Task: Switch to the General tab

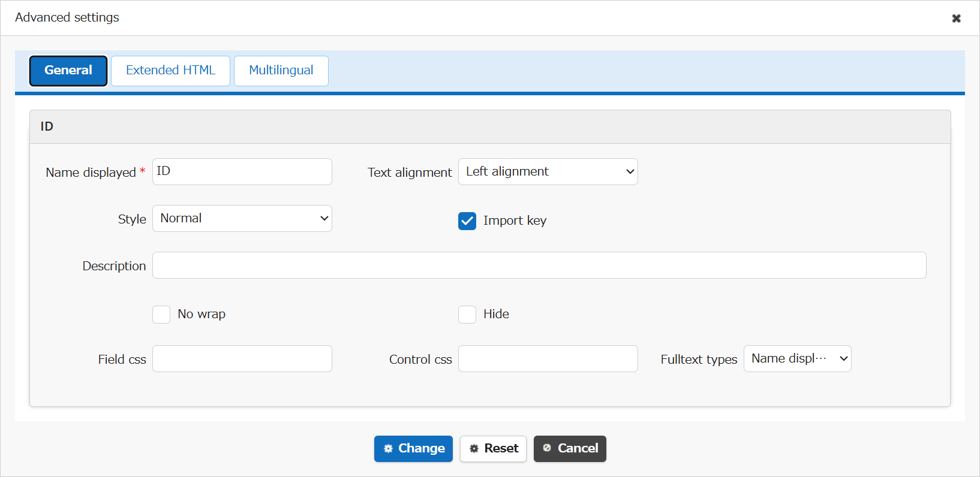Action: 68,71
